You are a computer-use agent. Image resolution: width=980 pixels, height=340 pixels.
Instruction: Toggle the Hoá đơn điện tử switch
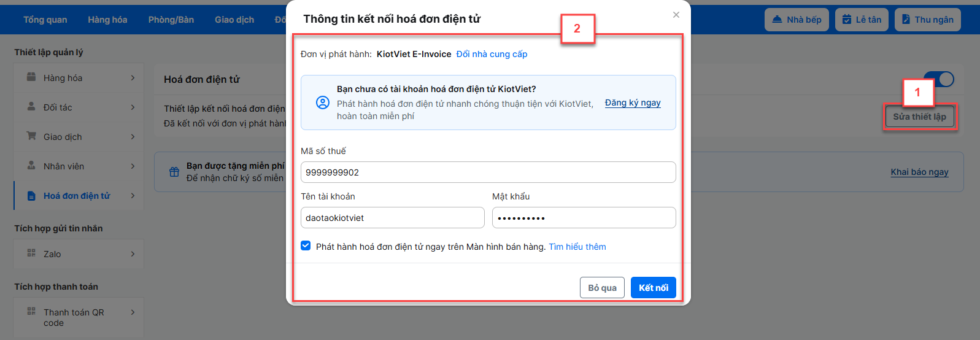pos(939,79)
